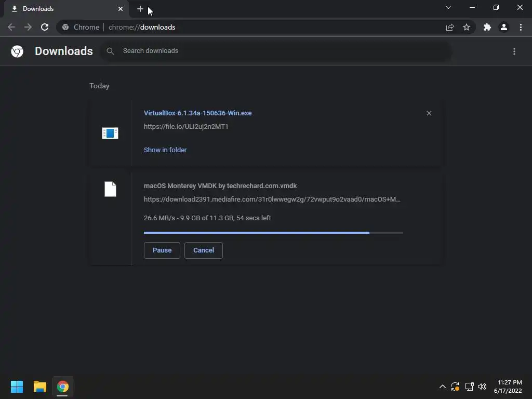Cancel the macOS Monterey download
532x399 pixels.
[x=204, y=250]
